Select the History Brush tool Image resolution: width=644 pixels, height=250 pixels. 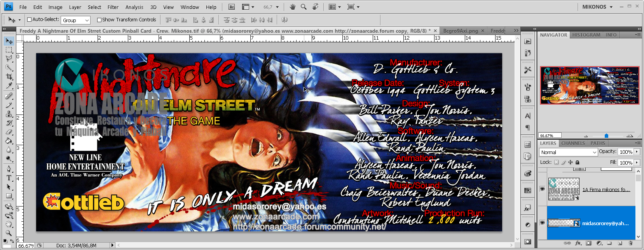pyautogui.click(x=9, y=123)
